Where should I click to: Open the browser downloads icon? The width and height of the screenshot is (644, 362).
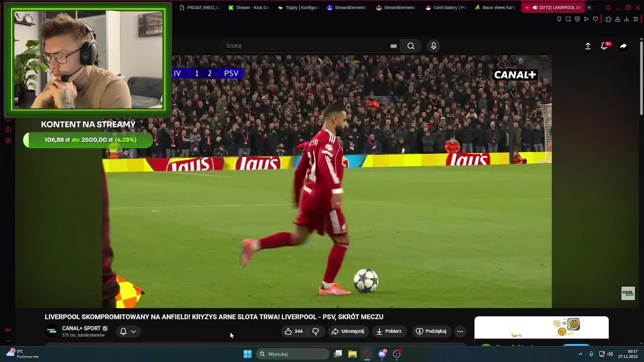tap(626, 19)
